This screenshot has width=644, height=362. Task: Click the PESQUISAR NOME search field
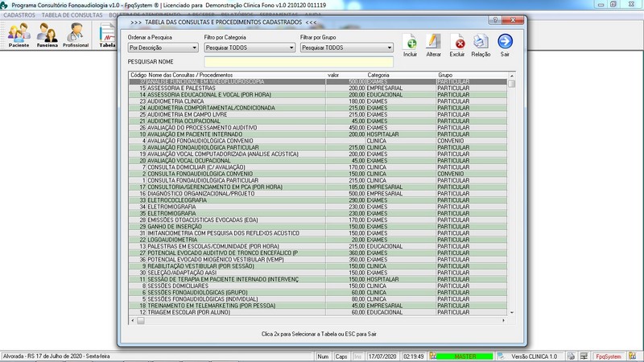click(299, 62)
